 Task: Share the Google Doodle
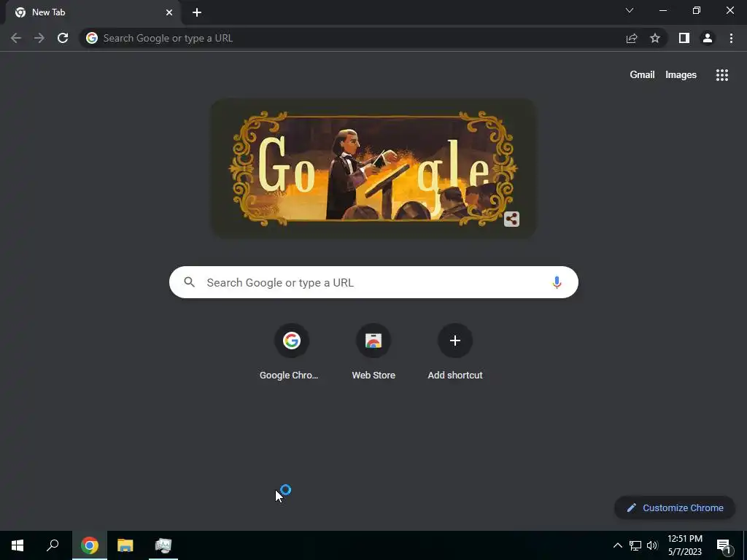(x=511, y=219)
